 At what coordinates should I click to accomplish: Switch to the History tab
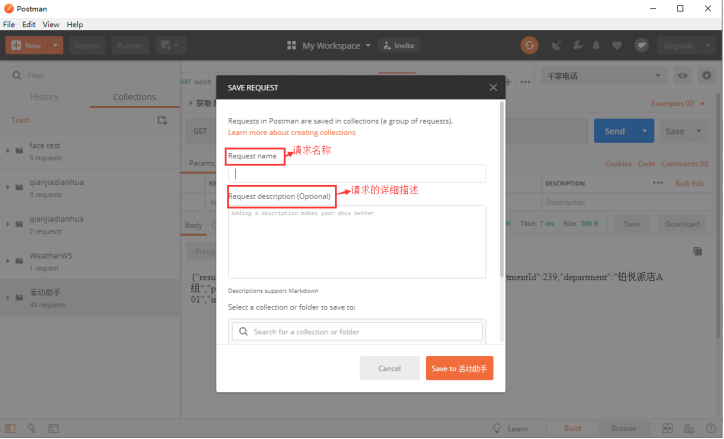pyautogui.click(x=44, y=97)
